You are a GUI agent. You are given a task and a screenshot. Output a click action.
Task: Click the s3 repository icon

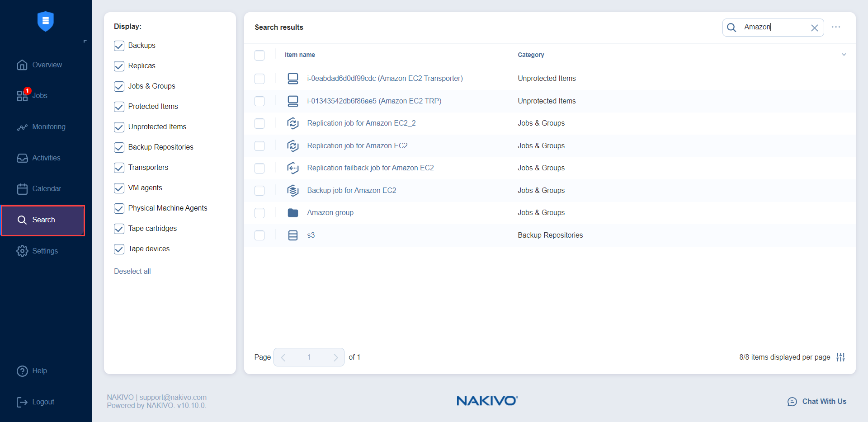coord(293,235)
